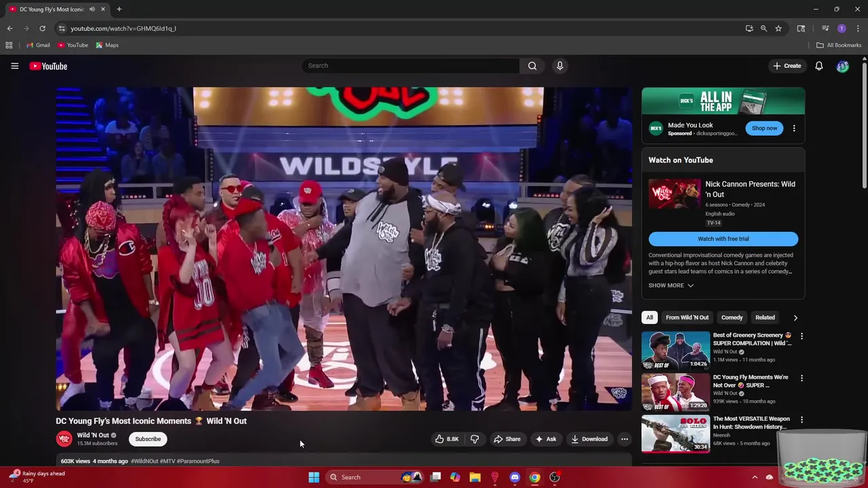
Task: Open Windows Start menu
Action: (313, 477)
